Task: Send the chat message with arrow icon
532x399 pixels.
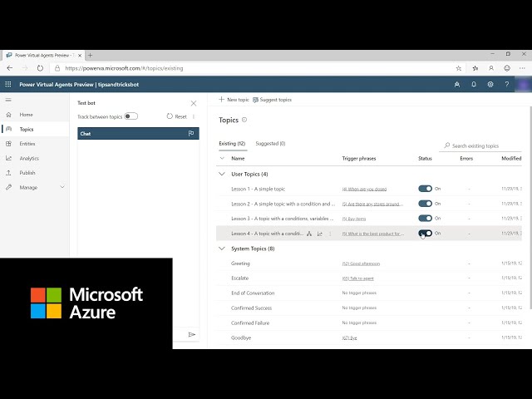Action: 192,334
